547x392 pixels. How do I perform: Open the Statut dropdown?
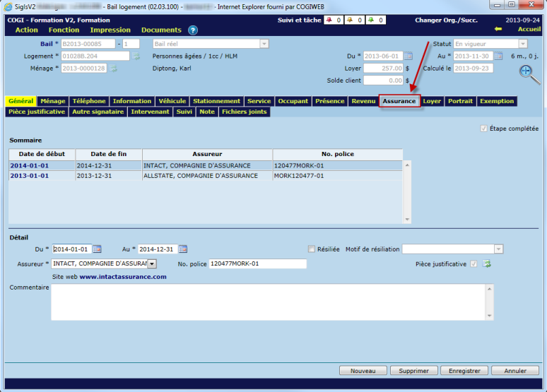523,44
